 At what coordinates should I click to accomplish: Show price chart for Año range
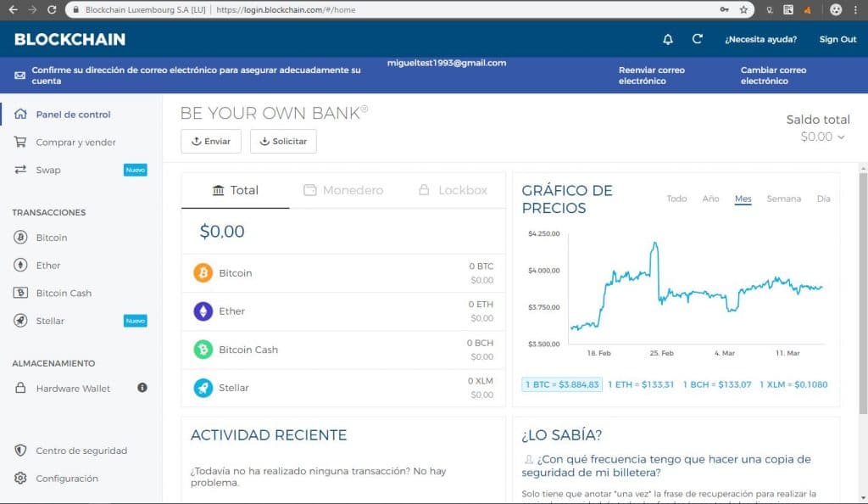coord(711,199)
